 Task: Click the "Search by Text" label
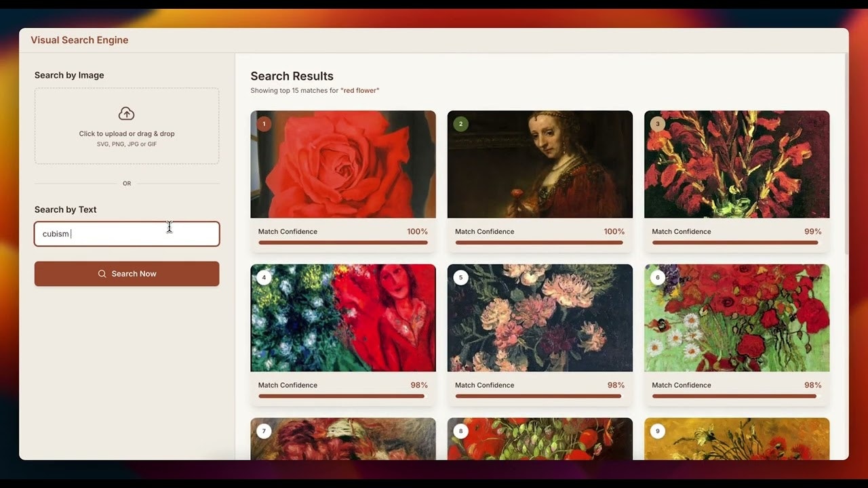[66, 209]
